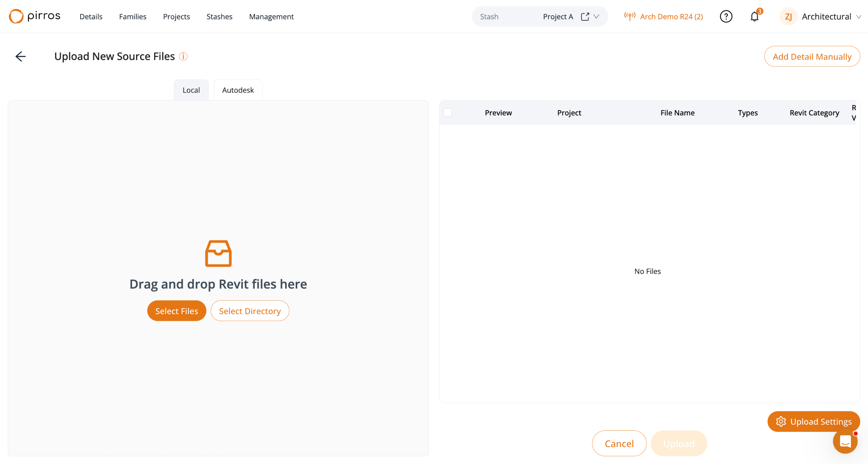Expand the Architectural account dropdown
868x464 pixels.
pos(859,17)
